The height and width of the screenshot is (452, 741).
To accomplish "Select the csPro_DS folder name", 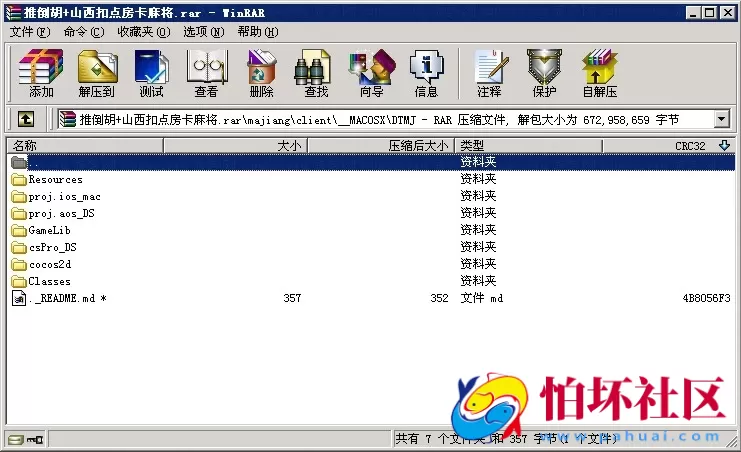I will (x=52, y=248).
